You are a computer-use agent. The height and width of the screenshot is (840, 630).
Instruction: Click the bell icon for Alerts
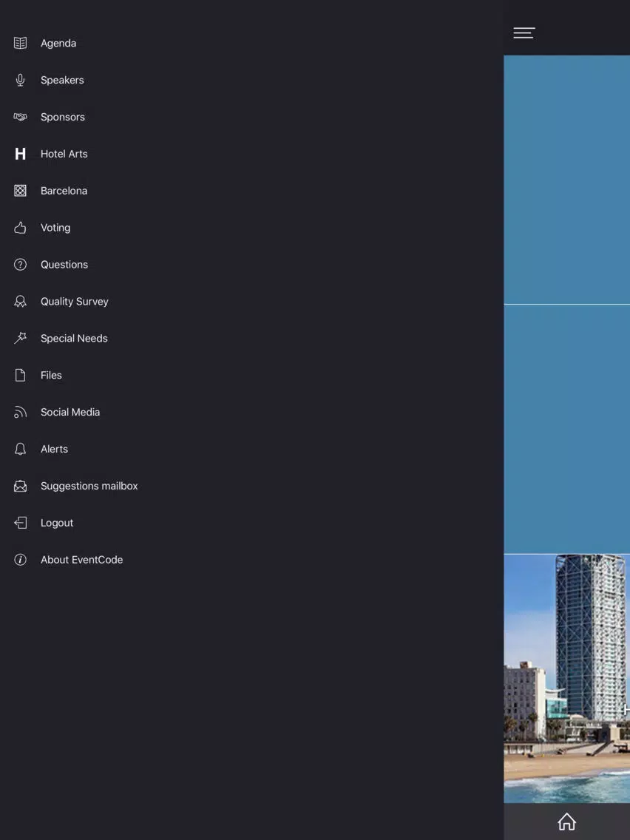click(x=20, y=449)
